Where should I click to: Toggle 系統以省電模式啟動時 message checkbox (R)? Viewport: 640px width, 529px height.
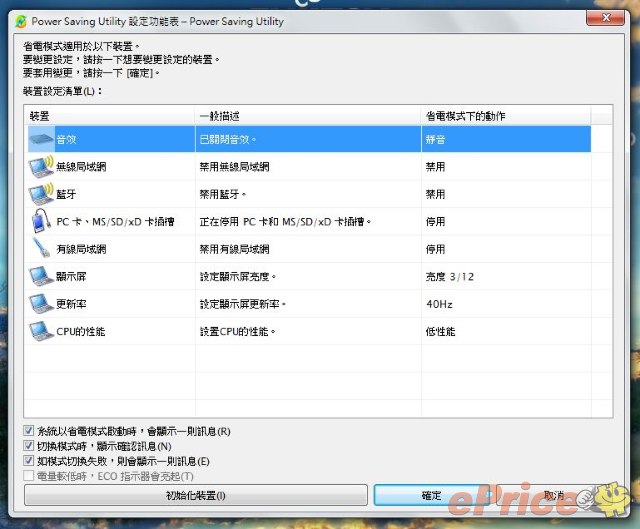point(29,431)
